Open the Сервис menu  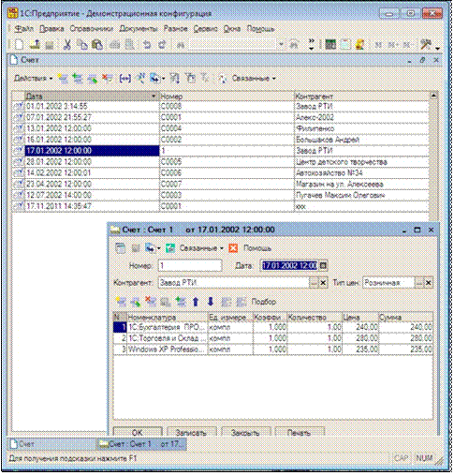(205, 29)
